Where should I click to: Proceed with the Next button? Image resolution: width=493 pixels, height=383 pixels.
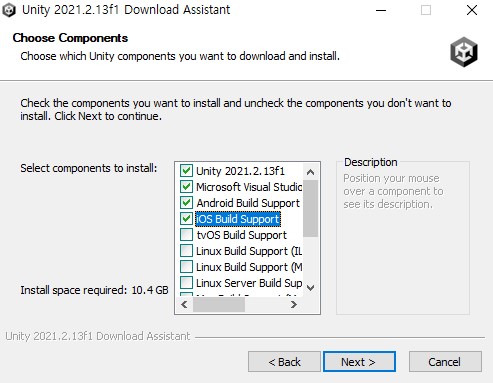[x=359, y=362]
